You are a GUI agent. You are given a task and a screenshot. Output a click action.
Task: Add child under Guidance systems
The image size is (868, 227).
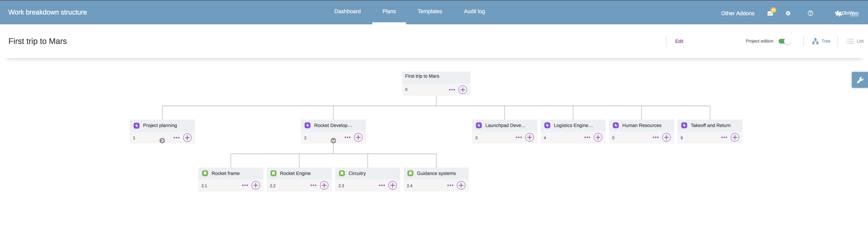coord(461,185)
